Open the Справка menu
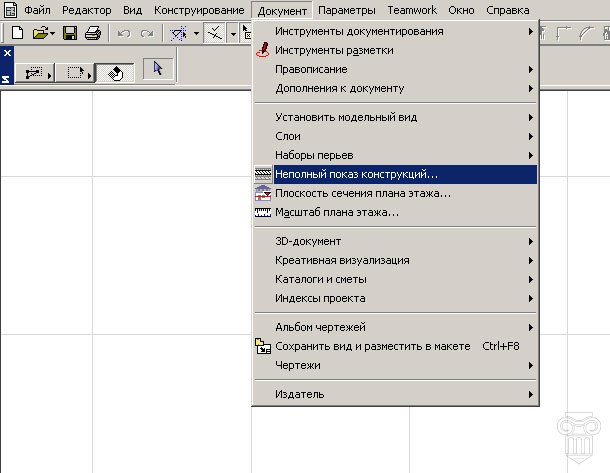 coord(507,10)
